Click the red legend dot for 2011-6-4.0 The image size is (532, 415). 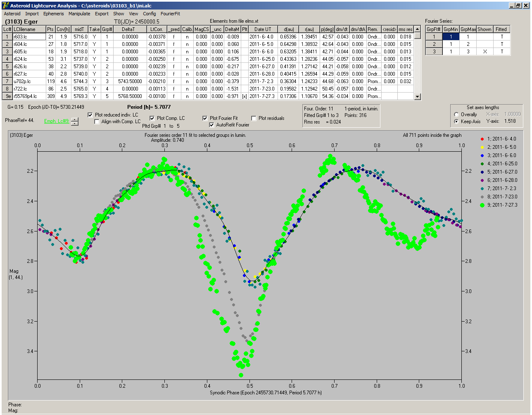point(482,139)
